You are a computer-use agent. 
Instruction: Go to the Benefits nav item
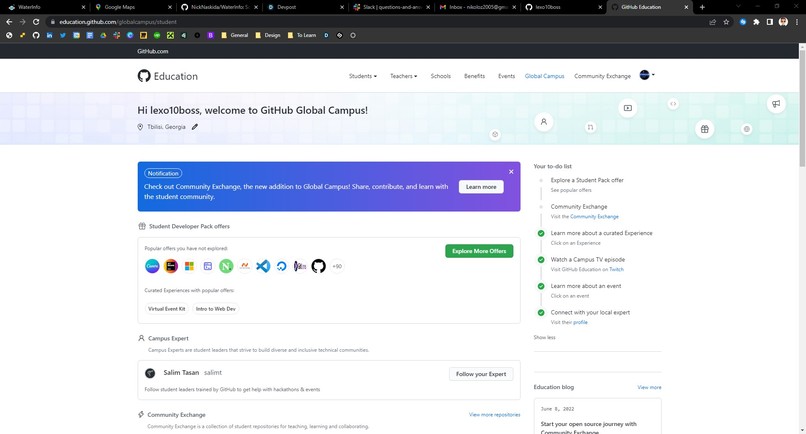pos(474,76)
